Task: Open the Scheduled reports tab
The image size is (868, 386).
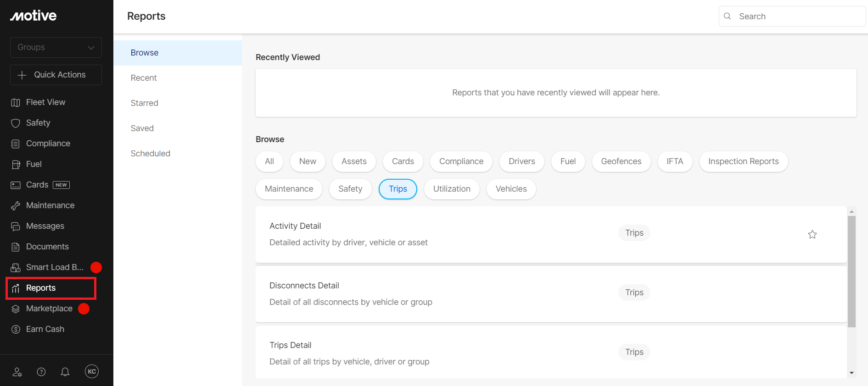Action: click(x=150, y=154)
